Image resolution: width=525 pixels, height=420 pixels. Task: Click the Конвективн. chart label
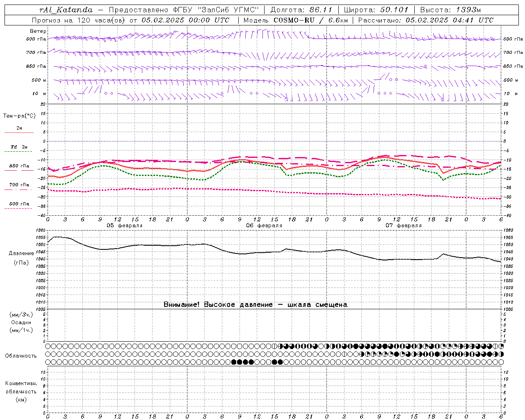(21, 383)
